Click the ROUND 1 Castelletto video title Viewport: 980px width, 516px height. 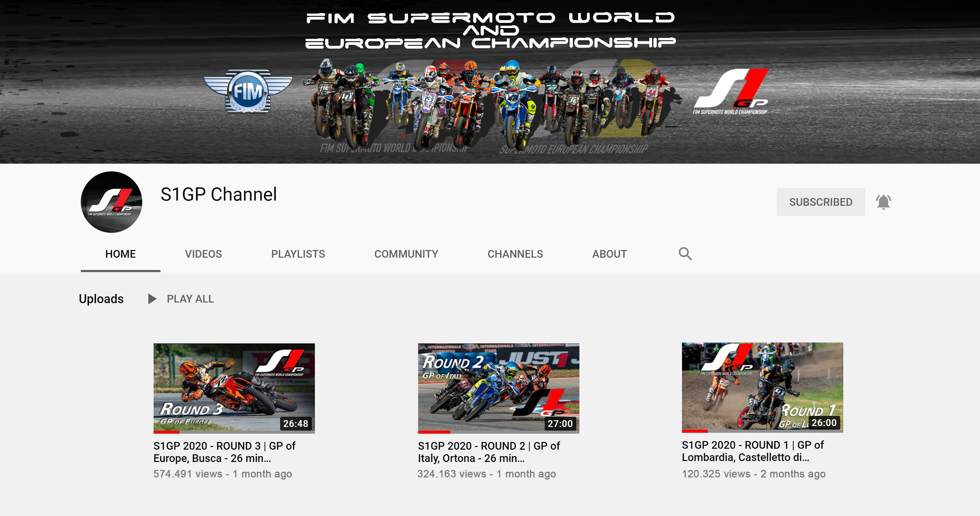[x=752, y=451]
